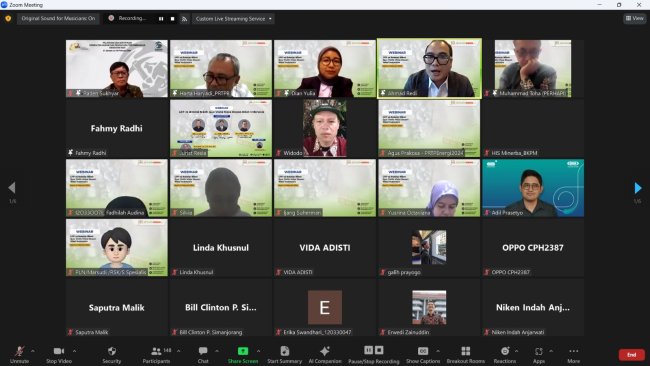
Task: Go to next page of participants
Action: click(x=638, y=188)
